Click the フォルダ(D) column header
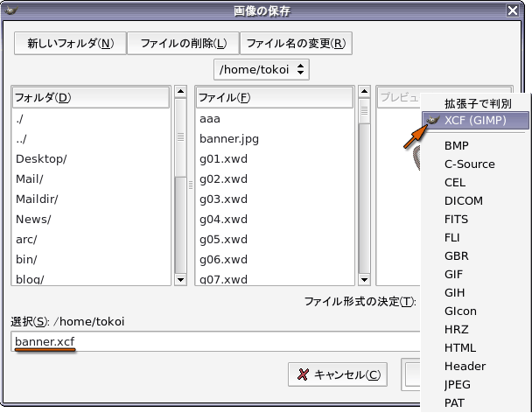Viewport: 532px width, 413px height. 91,97
